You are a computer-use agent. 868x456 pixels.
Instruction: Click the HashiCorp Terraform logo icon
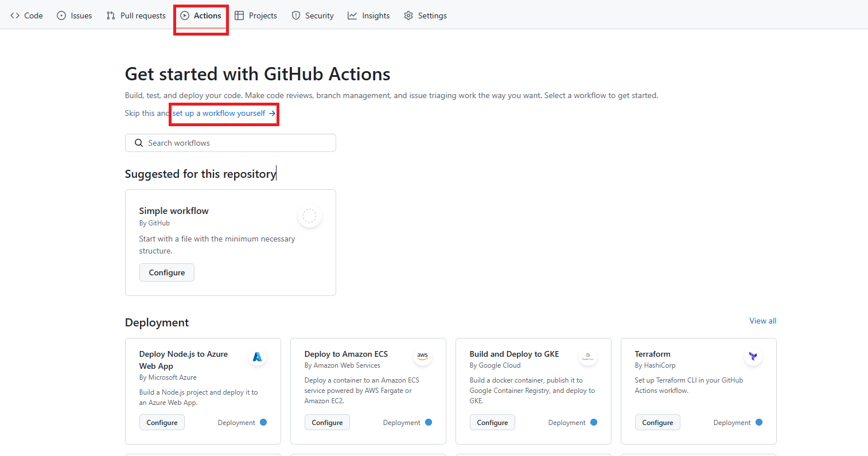tap(753, 357)
